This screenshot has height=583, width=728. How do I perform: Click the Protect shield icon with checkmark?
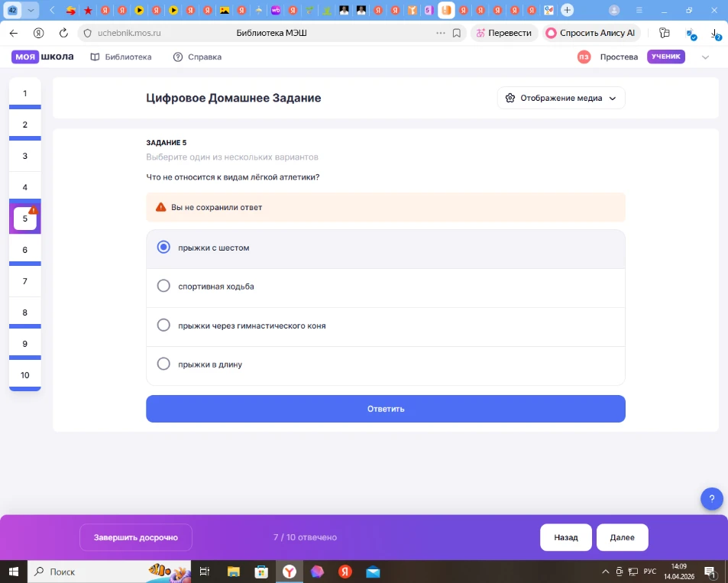691,34
